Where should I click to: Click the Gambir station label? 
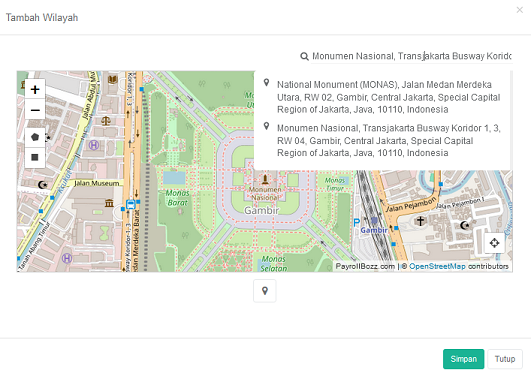374,230
